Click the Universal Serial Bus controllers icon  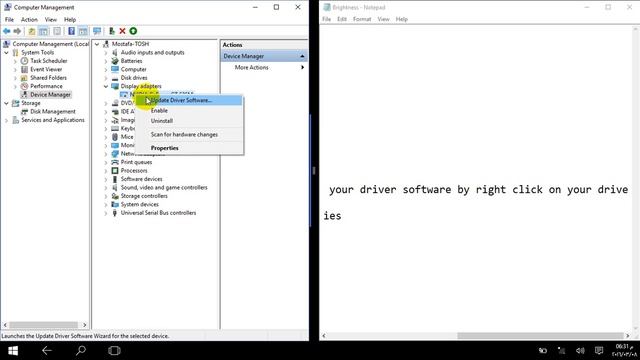point(115,213)
